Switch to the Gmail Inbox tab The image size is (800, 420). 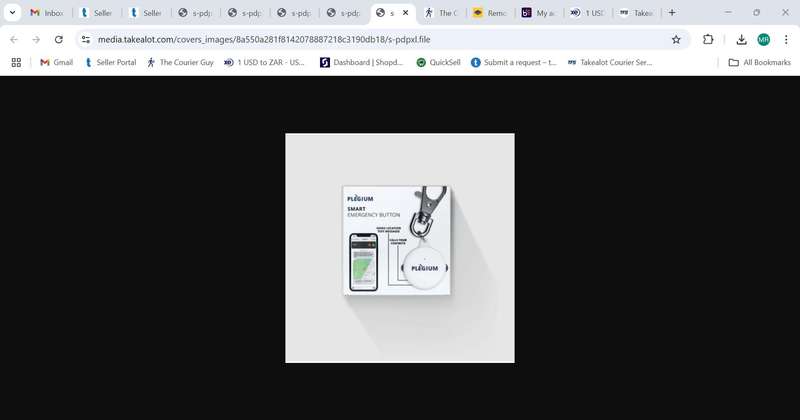[x=46, y=13]
